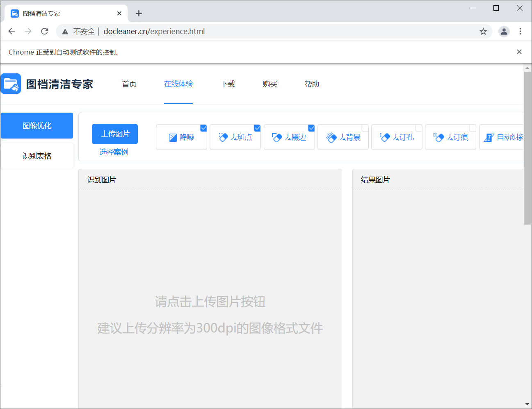This screenshot has height=409, width=532.
Task: Bookmark this page with star icon
Action: tap(483, 32)
